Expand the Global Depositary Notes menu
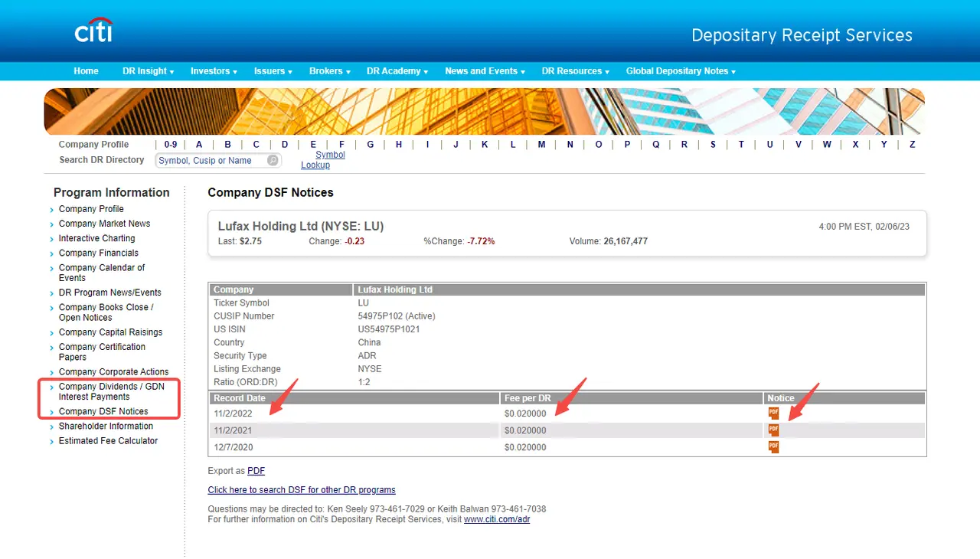Image resolution: width=980 pixels, height=559 pixels. [681, 71]
